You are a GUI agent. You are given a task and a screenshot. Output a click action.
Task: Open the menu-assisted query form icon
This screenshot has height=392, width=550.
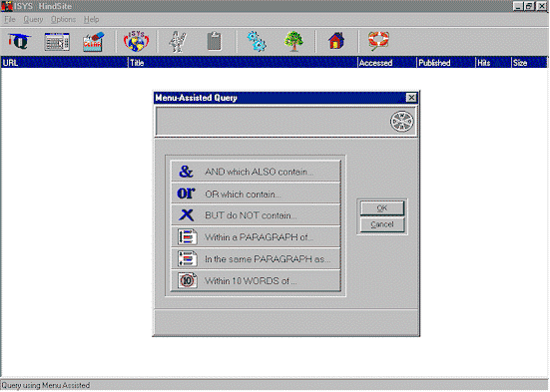57,42
